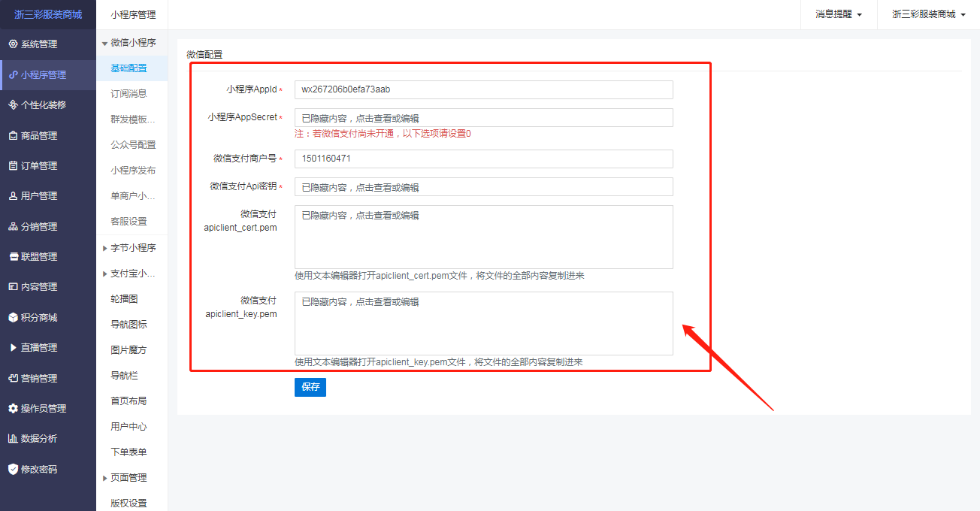Click the 系统管理 gear icon

(x=13, y=44)
